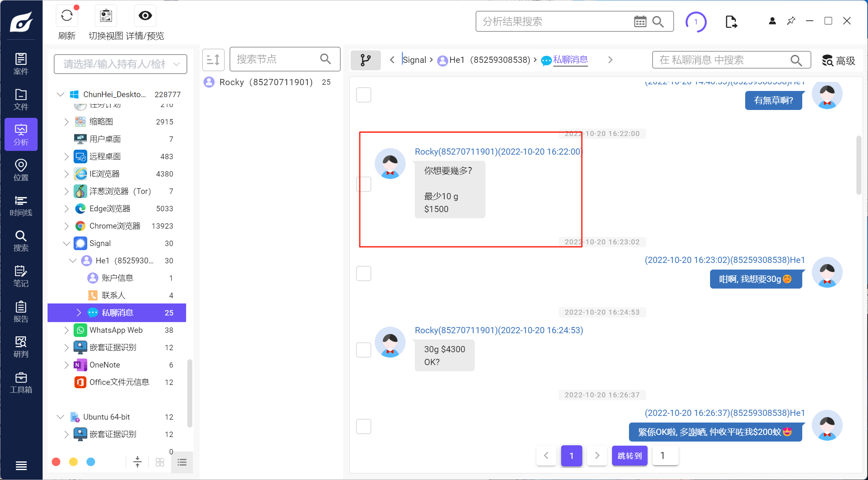Open the 持有人 selector dropdown
The width and height of the screenshot is (868, 480).
tap(120, 64)
